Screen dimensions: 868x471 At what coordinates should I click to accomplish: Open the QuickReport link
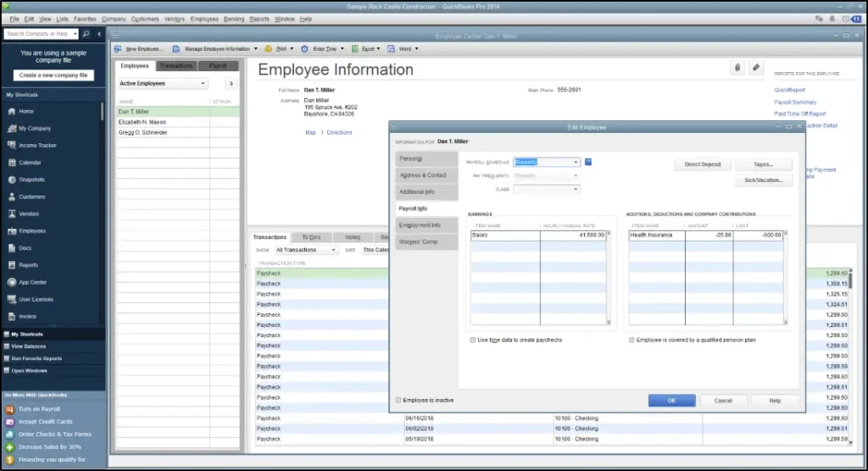pyautogui.click(x=789, y=90)
